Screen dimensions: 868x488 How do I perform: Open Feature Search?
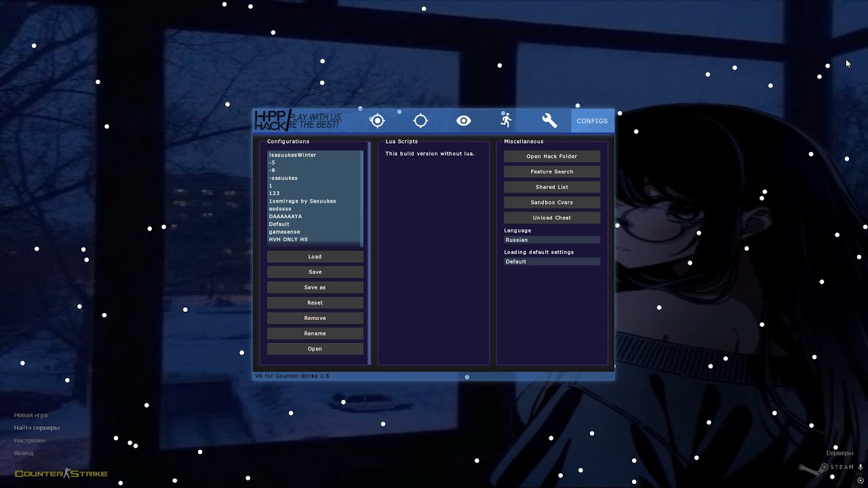[552, 171]
